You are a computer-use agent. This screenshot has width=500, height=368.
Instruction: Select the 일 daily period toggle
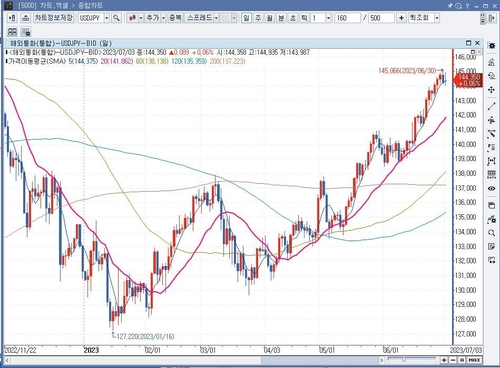pos(246,18)
